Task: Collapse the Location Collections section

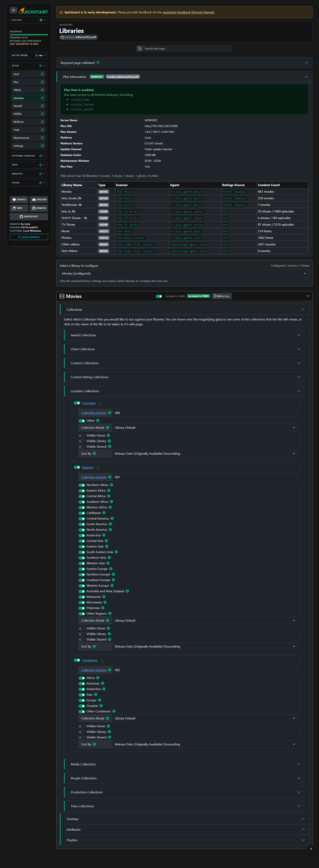Action: pos(184,391)
